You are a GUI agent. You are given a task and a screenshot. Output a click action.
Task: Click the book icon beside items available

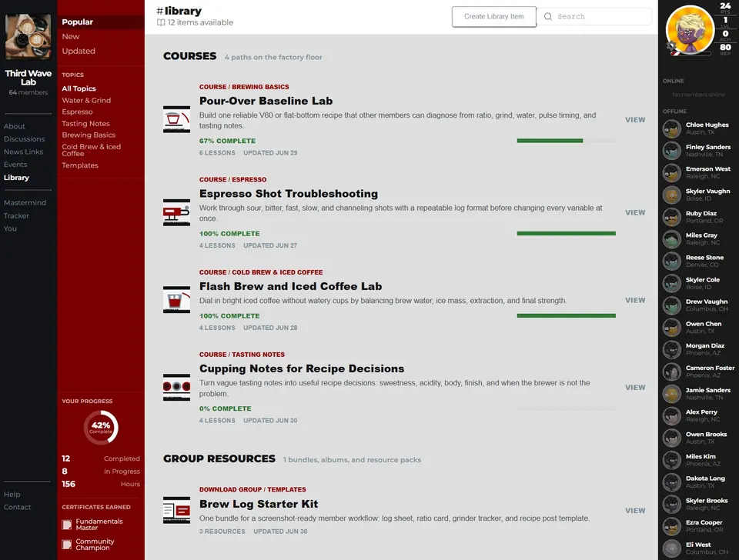point(161,22)
